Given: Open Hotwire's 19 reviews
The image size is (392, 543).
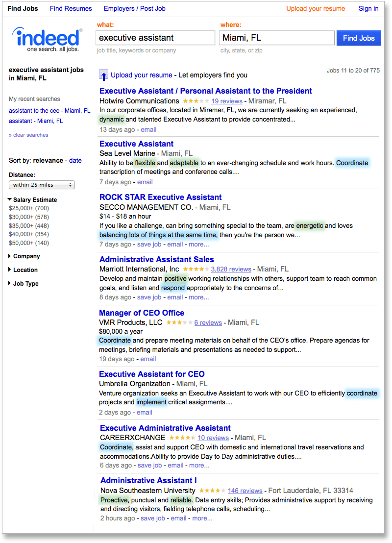Looking at the screenshot, I should 227,101.
